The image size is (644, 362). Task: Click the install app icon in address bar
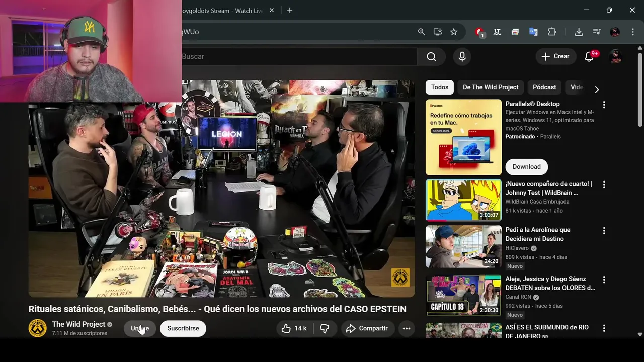[438, 32]
